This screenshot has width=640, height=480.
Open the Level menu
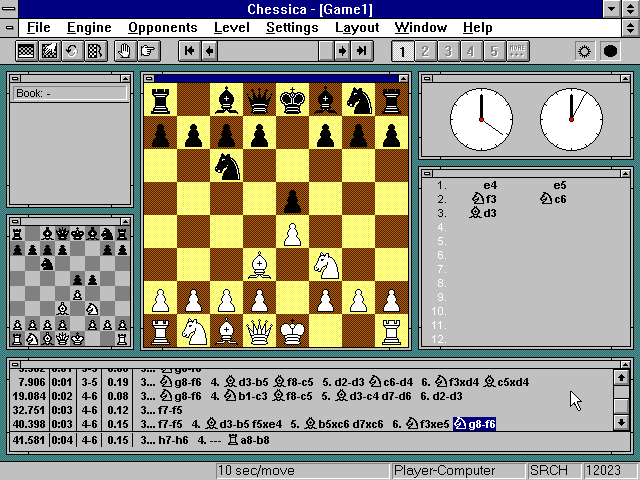(232, 27)
